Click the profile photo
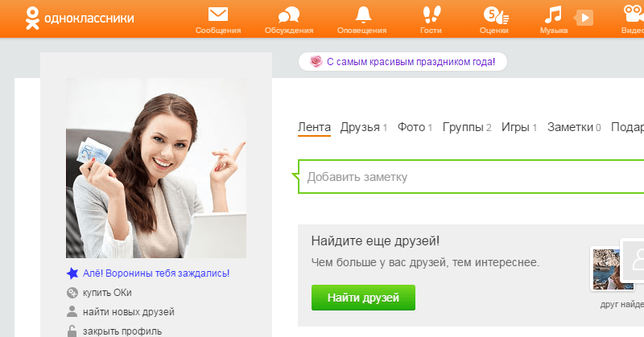Viewport: 644px width, 337px height. pos(156,167)
